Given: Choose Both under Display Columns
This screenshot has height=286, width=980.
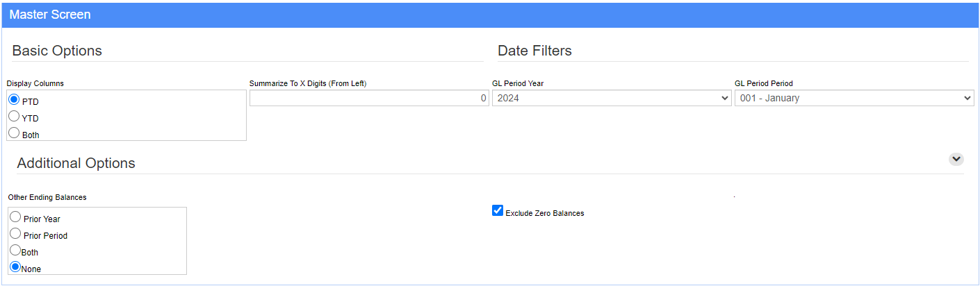Looking at the screenshot, I should click(14, 133).
